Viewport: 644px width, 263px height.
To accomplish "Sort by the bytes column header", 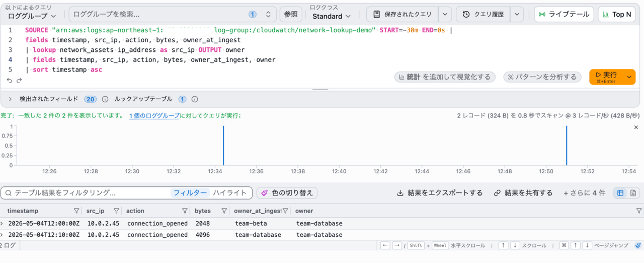I will click(x=203, y=211).
